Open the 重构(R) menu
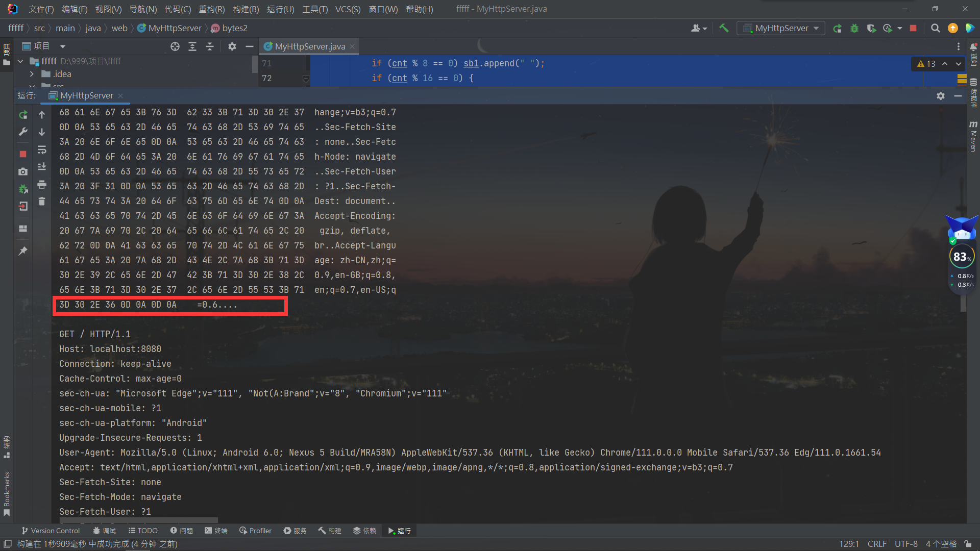Screen dimensions: 980x551 211,9
